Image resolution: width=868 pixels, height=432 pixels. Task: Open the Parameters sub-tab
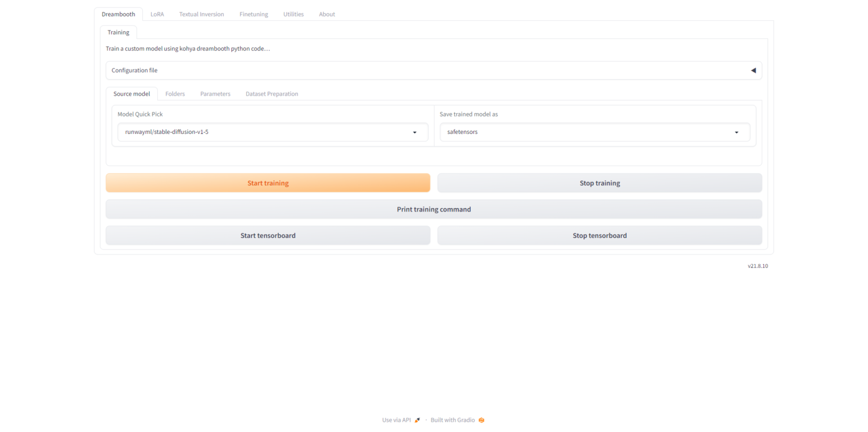click(x=215, y=94)
